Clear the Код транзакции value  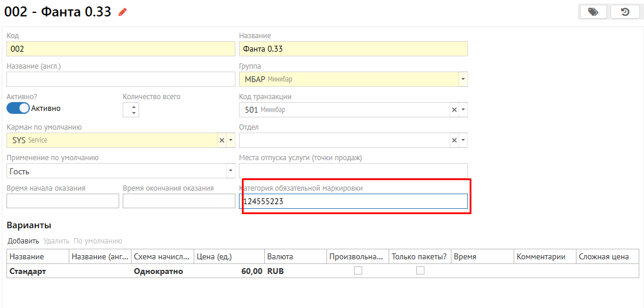(454, 110)
